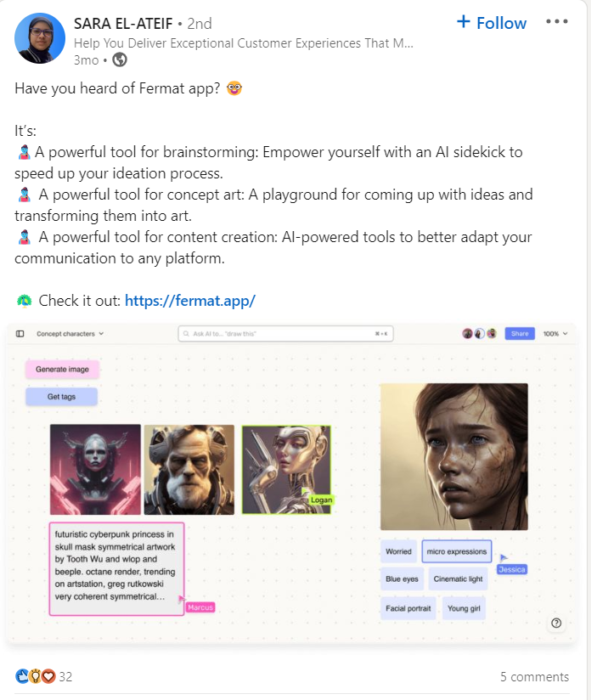Select the Cinematic light tag
This screenshot has height=700, width=591.
click(458, 579)
